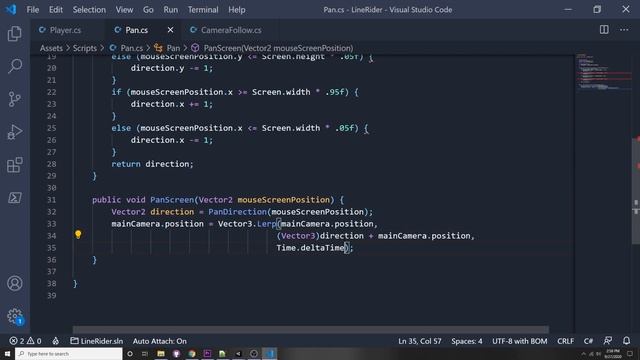Click the taskbar clock
Image resolution: width=640 pixels, height=360 pixels.
pos(613,353)
